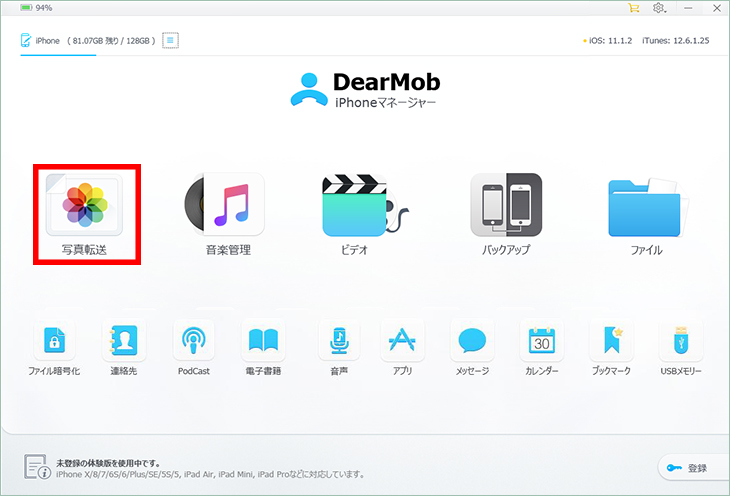Open カレンダー calendar section
This screenshot has height=496, width=730.
[x=541, y=347]
